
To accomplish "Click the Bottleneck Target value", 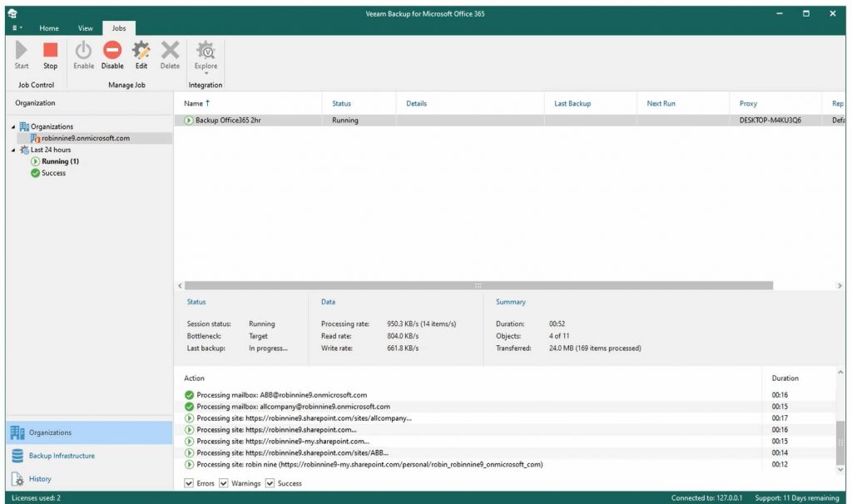I will [258, 336].
